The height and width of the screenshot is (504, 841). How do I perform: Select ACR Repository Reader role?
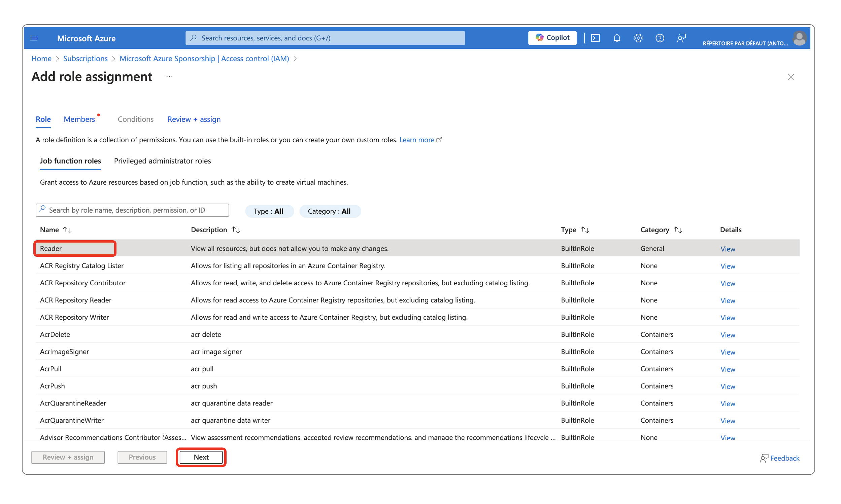coord(417,299)
